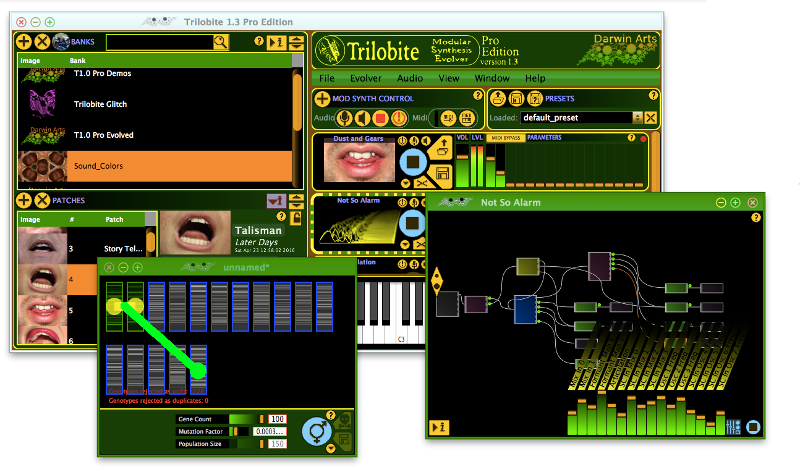Image resolution: width=800 pixels, height=475 pixels.
Task: Adjust the Dust and Gears VOL slider
Action: point(462,166)
